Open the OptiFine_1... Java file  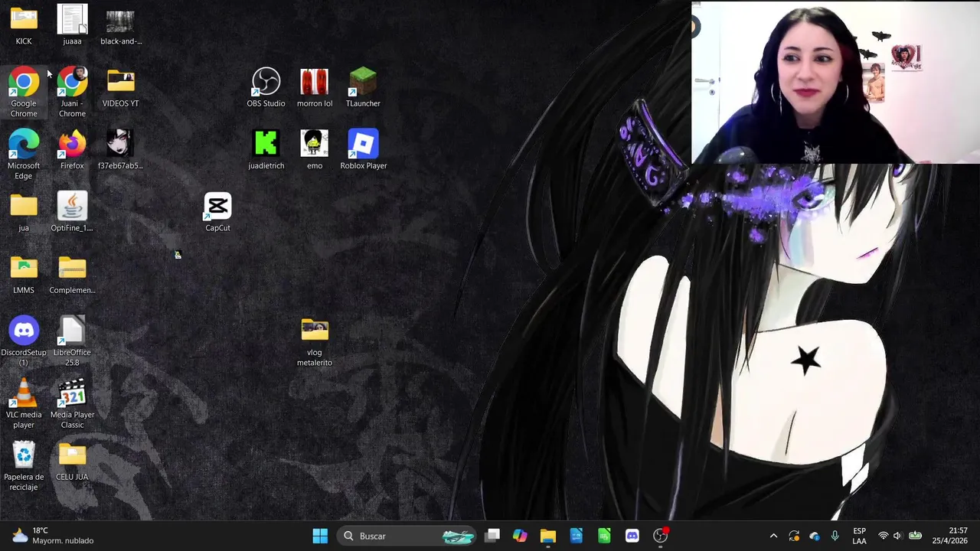[x=72, y=212]
